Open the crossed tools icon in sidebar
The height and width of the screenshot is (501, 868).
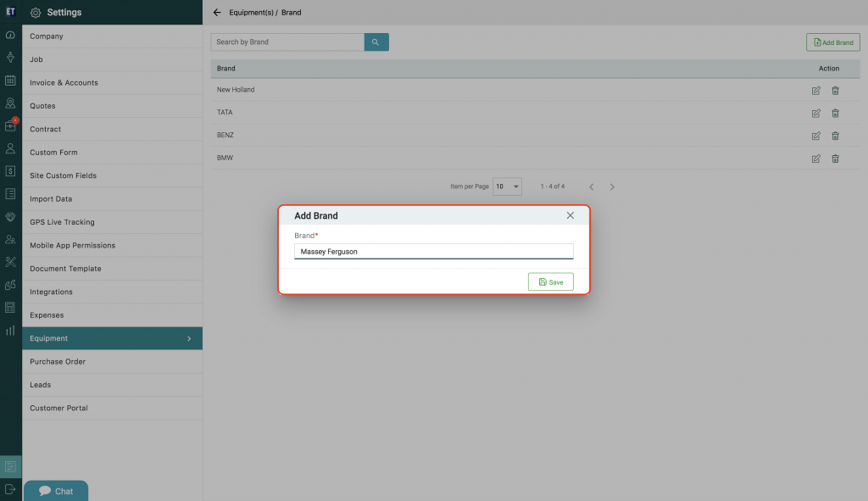point(10,262)
